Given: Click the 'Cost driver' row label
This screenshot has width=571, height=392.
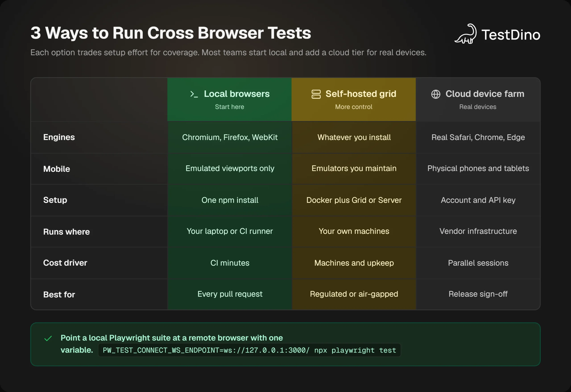Looking at the screenshot, I should click(65, 263).
